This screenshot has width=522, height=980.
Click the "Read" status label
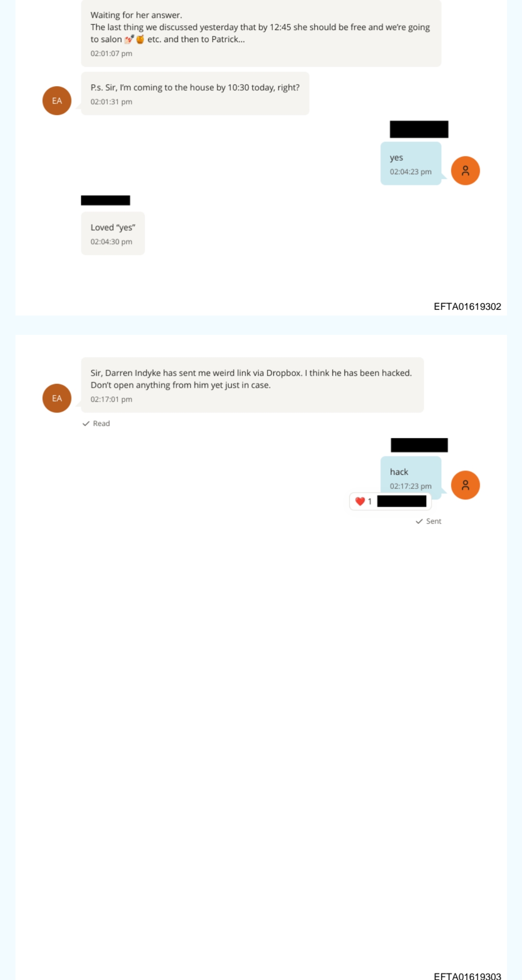pyautogui.click(x=102, y=423)
